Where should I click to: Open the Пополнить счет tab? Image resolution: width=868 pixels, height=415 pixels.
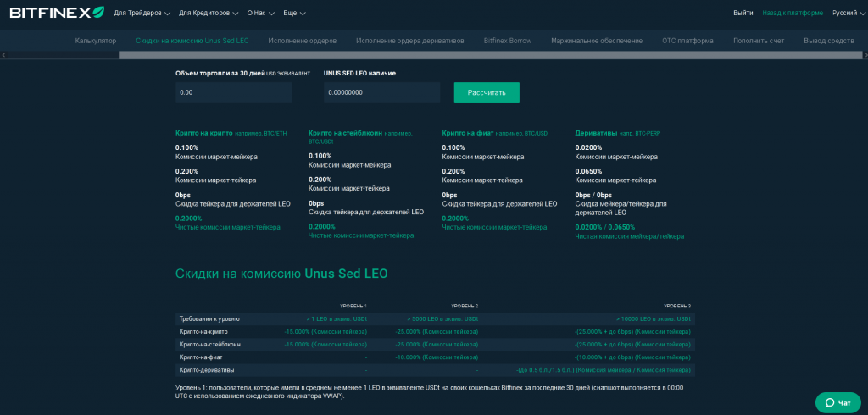[759, 41]
